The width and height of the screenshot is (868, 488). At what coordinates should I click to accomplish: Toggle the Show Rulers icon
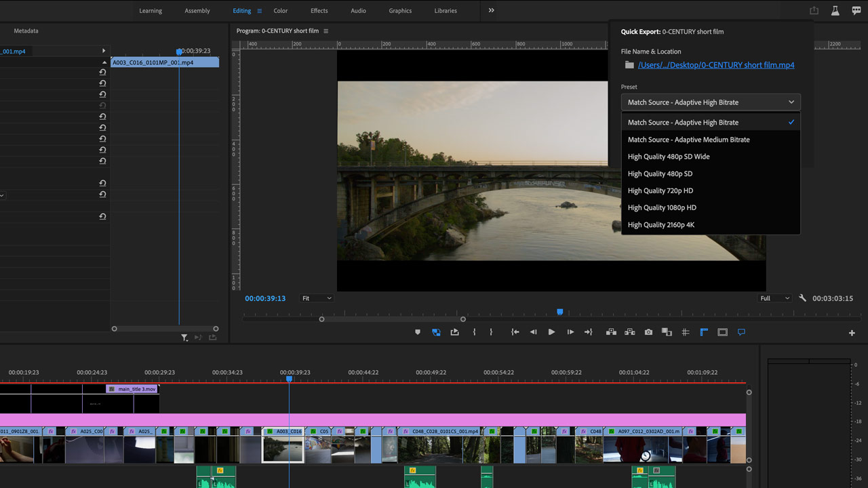704,332
